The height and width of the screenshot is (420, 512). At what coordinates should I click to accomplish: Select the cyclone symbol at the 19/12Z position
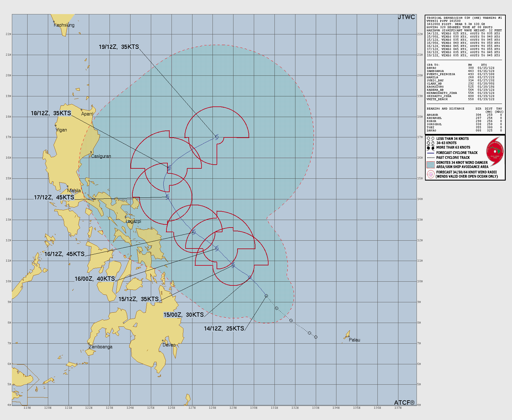[x=217, y=137]
